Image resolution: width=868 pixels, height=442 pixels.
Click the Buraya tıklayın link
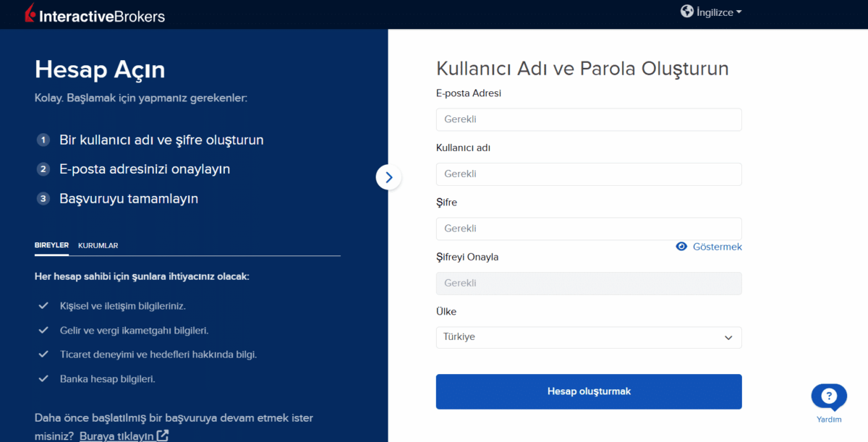[116, 436]
